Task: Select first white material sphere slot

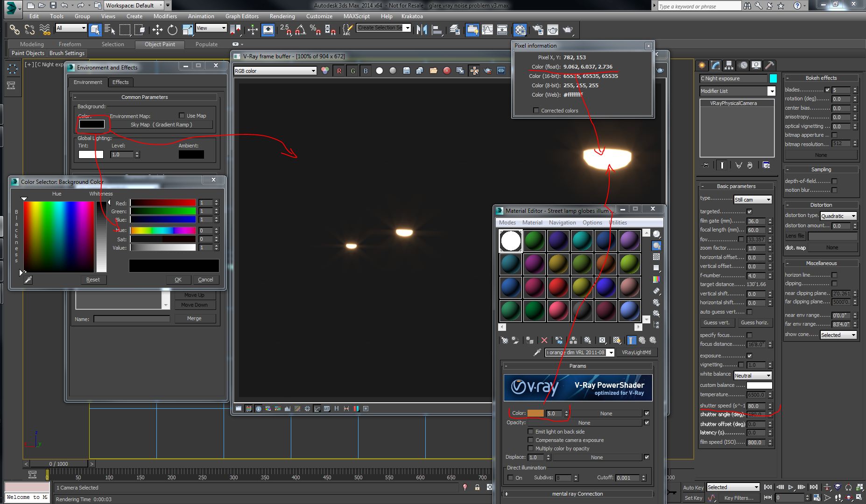Action: (510, 241)
